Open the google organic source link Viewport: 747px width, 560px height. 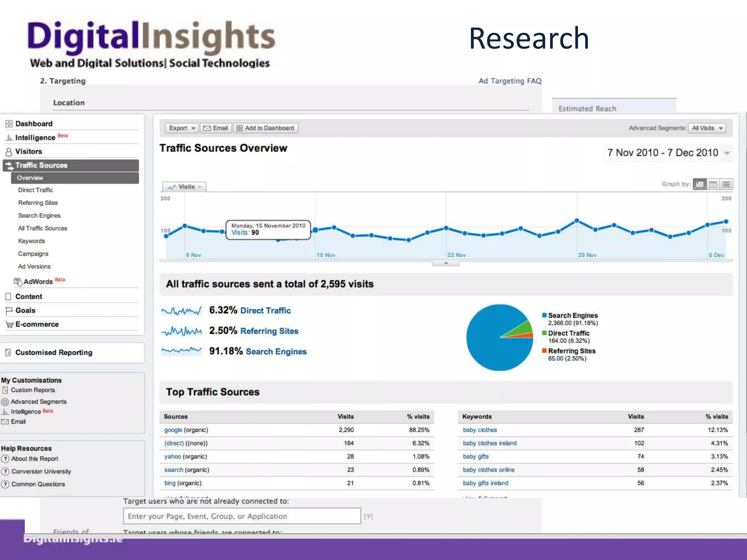click(x=173, y=430)
